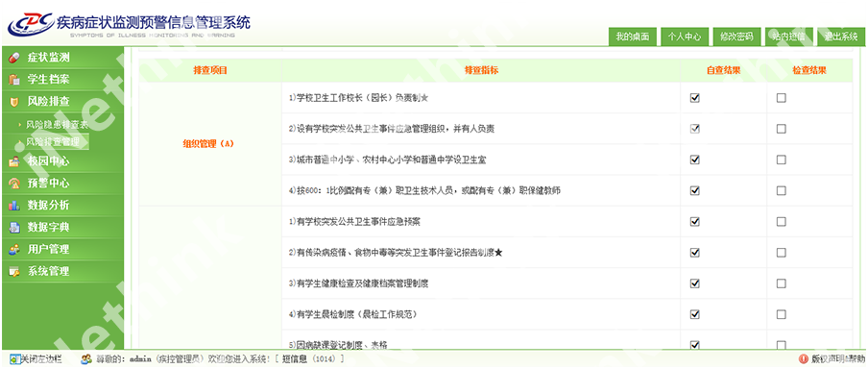Click the icon beside 数据字典
Screen dimensions: 868x369
point(14,228)
